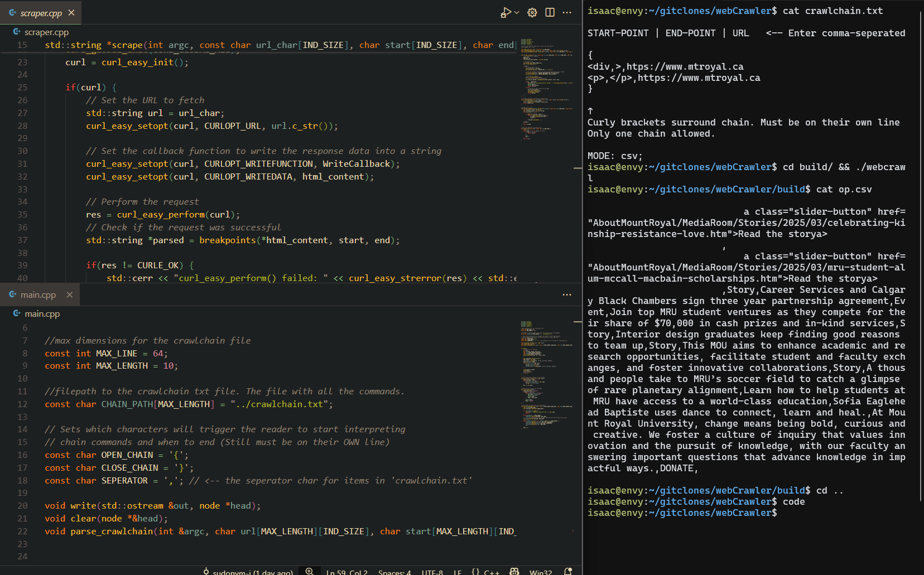
Task: Change file encoding UTF-8
Action: point(432,572)
